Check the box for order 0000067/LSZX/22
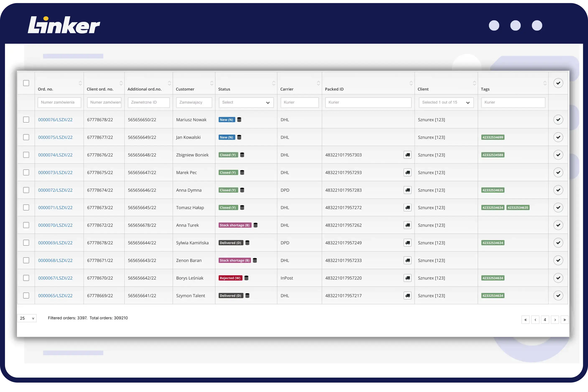Viewport: 588px width, 392px height. (26, 278)
